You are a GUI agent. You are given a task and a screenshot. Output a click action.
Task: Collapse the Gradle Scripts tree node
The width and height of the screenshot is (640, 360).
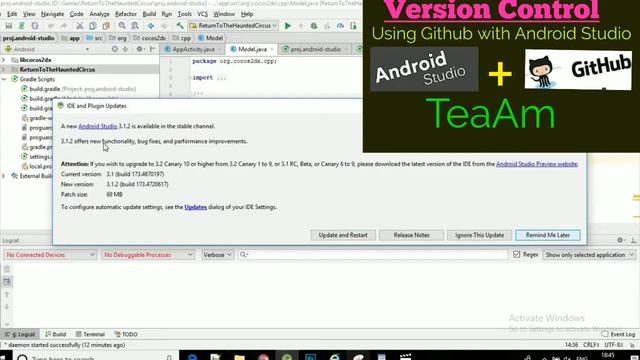coord(4,79)
